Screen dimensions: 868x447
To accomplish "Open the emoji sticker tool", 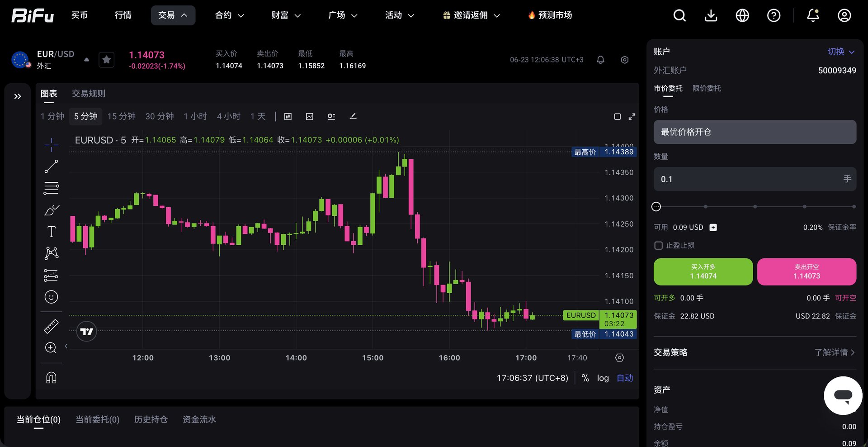I will point(51,297).
